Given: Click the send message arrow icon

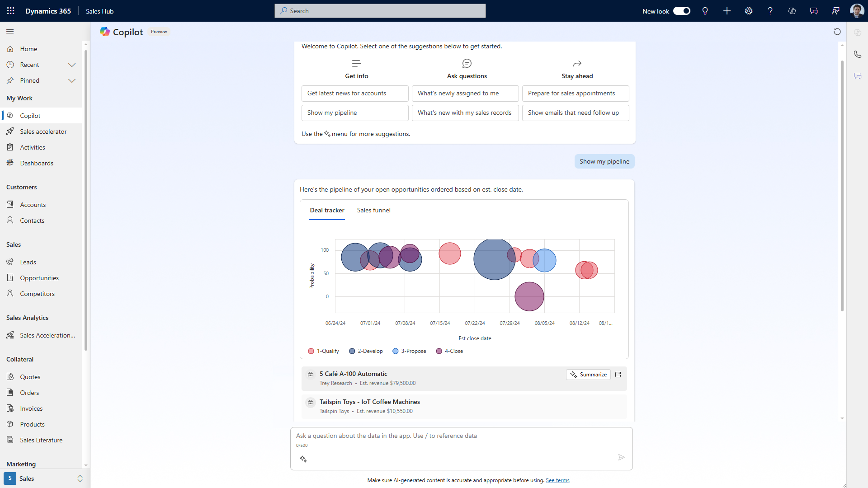Looking at the screenshot, I should (621, 457).
